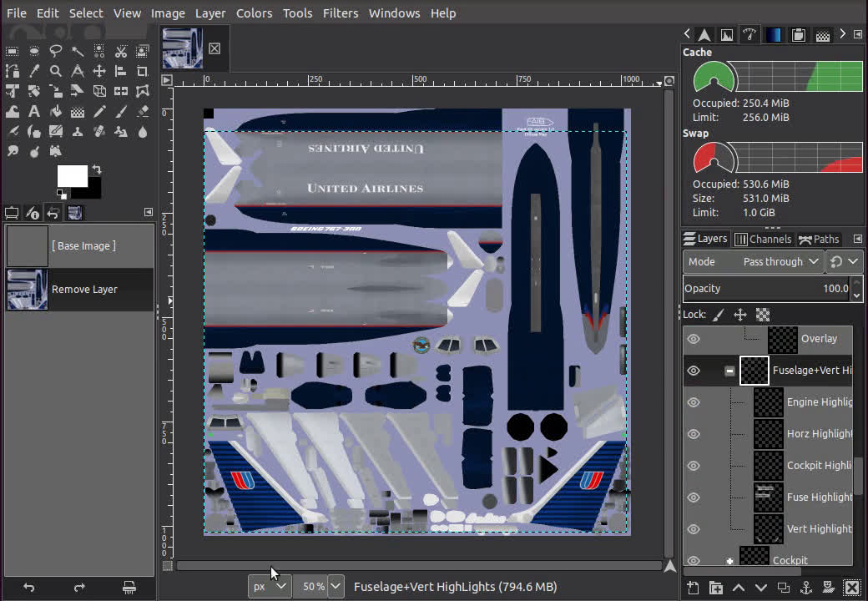Select the Free Select lasso tool
The image size is (868, 601).
(x=56, y=51)
